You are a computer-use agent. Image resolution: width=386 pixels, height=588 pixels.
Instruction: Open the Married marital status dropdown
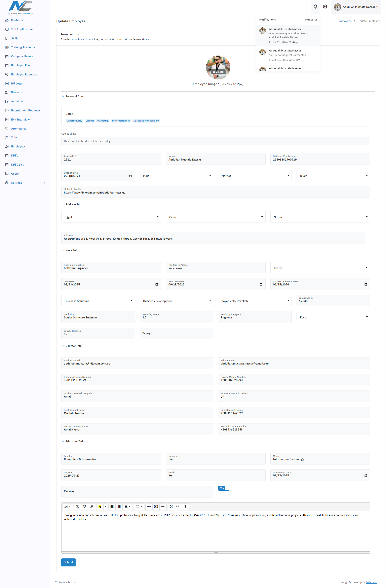pos(255,175)
